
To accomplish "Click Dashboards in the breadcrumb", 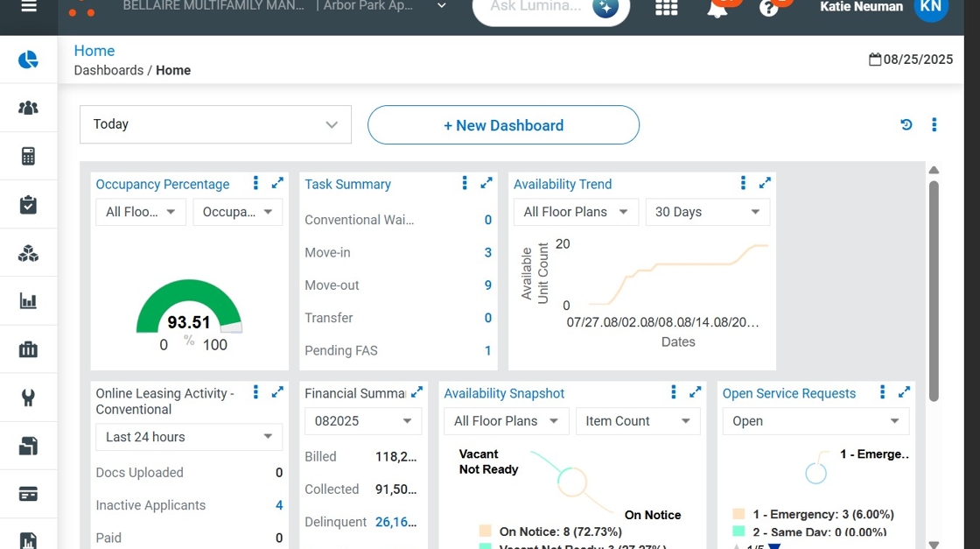I will point(108,70).
